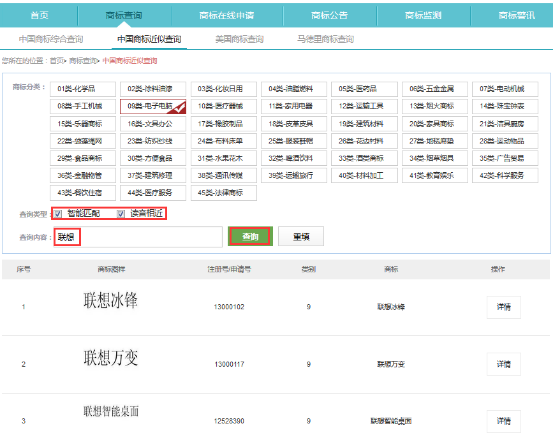Toggle the 智能匹配 checkbox
The height and width of the screenshot is (434, 554).
58,214
